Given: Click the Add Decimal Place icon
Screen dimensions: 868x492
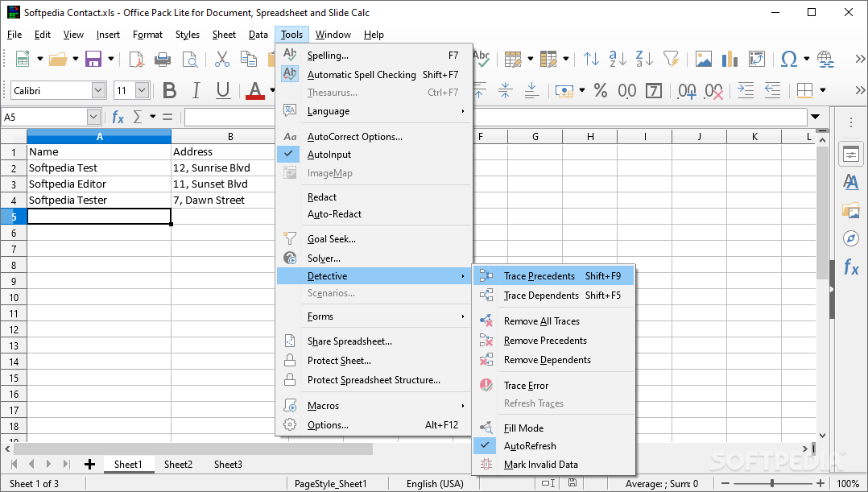Looking at the screenshot, I should click(687, 90).
